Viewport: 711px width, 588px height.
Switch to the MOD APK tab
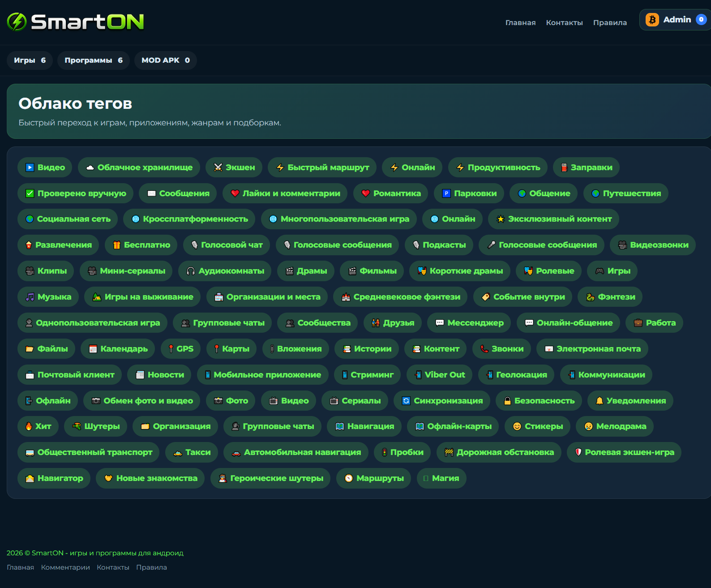pos(166,60)
